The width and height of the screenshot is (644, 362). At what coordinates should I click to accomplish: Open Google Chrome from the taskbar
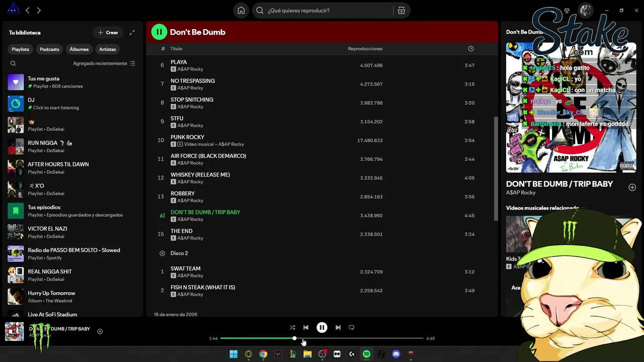263,354
